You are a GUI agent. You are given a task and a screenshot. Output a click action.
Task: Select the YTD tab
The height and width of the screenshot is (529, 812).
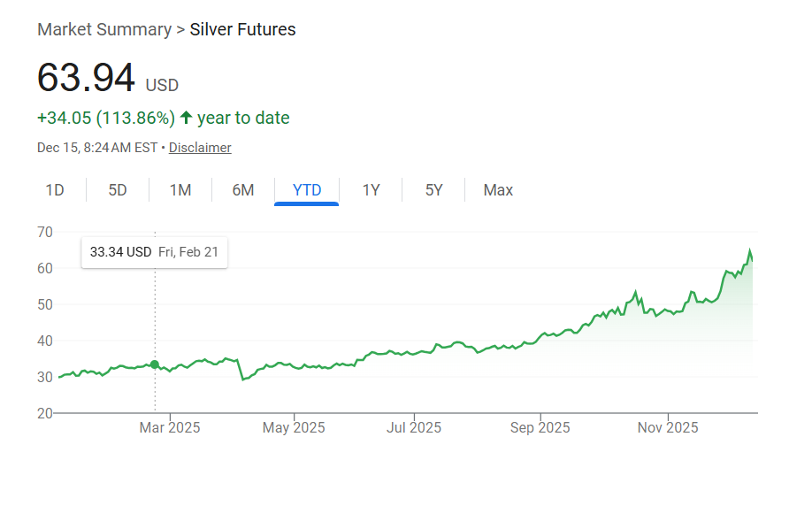tap(306, 189)
